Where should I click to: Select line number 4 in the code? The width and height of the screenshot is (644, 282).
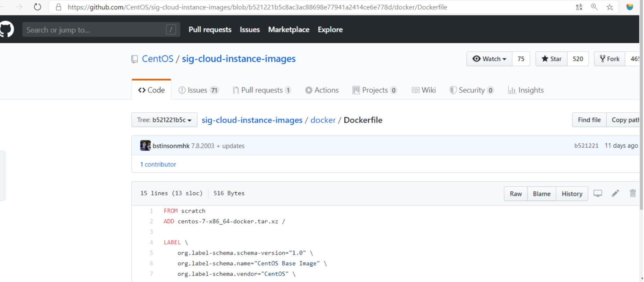pos(151,242)
